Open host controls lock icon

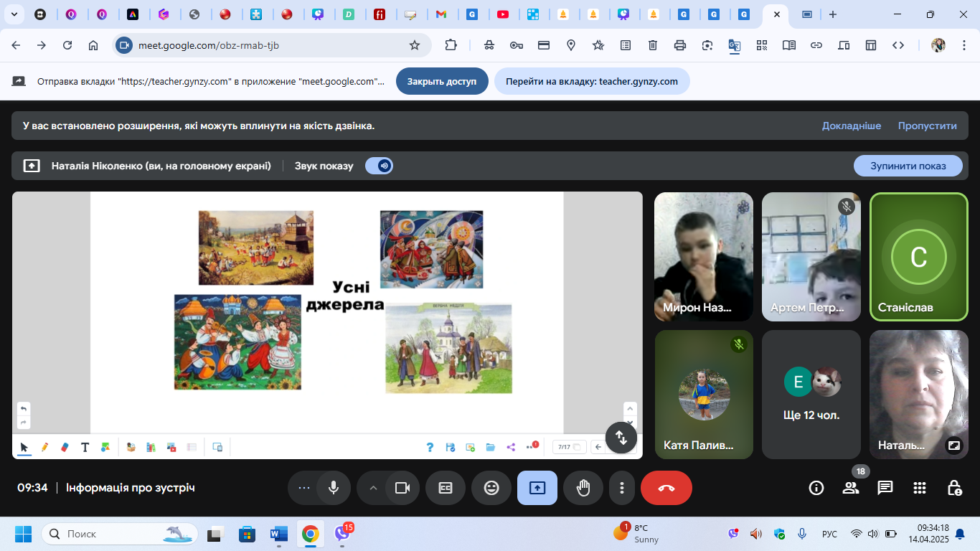coord(954,488)
